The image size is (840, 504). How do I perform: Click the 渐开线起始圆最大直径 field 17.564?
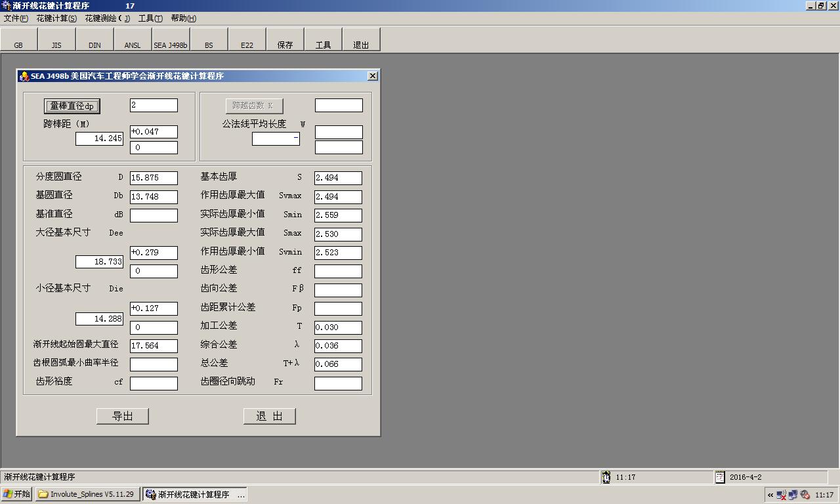point(154,346)
